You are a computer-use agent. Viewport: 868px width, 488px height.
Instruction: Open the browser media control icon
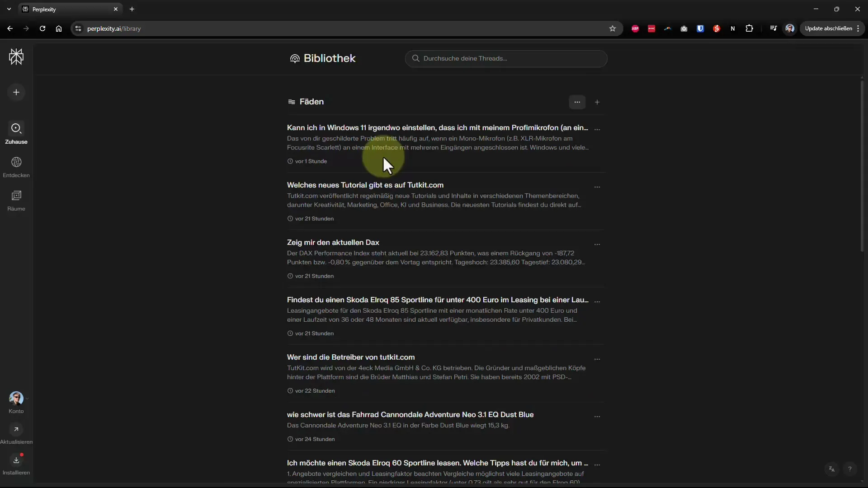(774, 28)
